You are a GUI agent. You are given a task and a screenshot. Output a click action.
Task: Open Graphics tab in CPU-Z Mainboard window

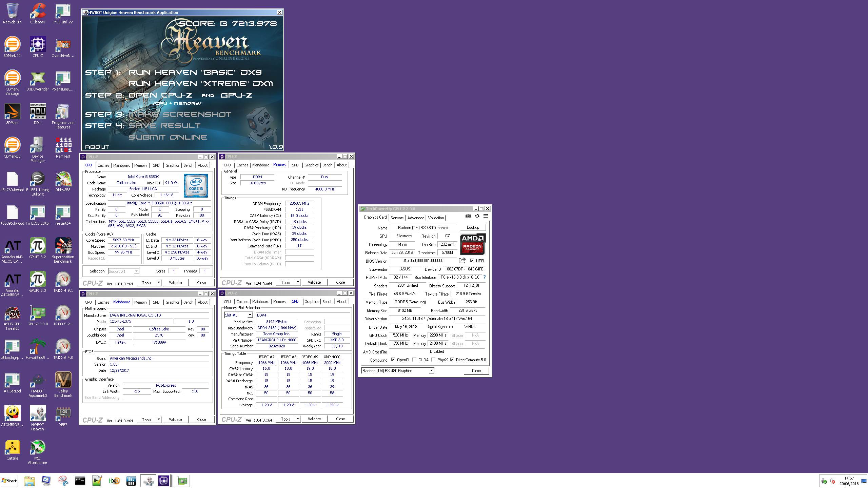(x=172, y=302)
